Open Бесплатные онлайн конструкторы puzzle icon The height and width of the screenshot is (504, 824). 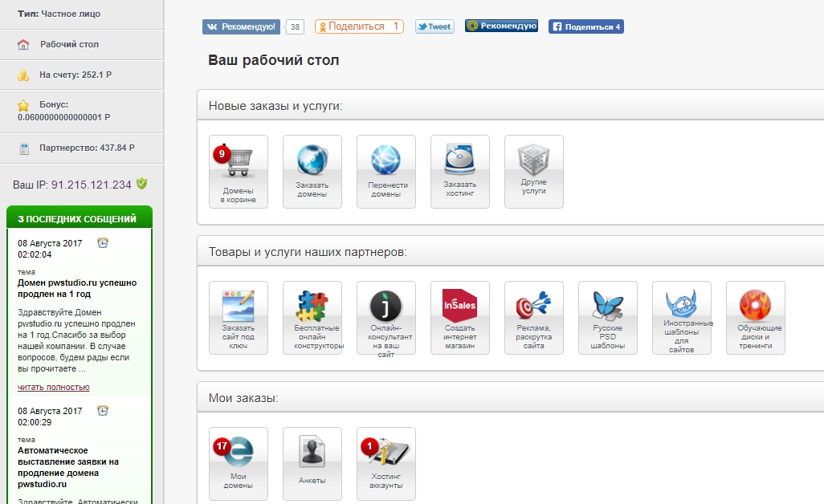pos(312,317)
